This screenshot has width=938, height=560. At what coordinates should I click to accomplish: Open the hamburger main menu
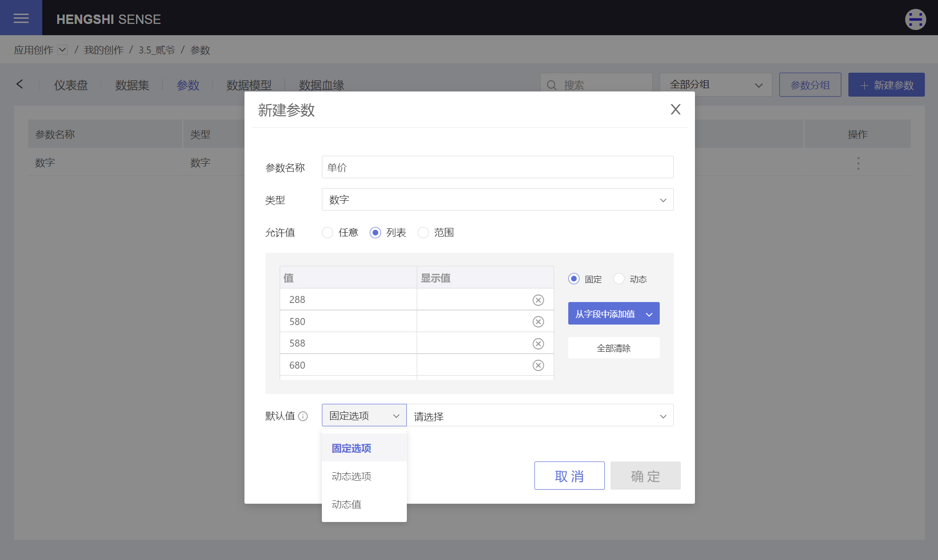tap(21, 18)
